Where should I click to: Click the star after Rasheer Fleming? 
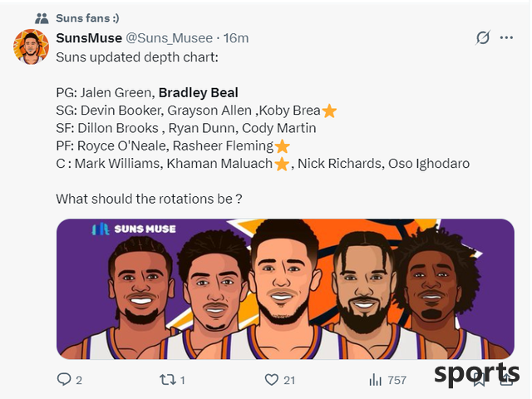coord(282,146)
